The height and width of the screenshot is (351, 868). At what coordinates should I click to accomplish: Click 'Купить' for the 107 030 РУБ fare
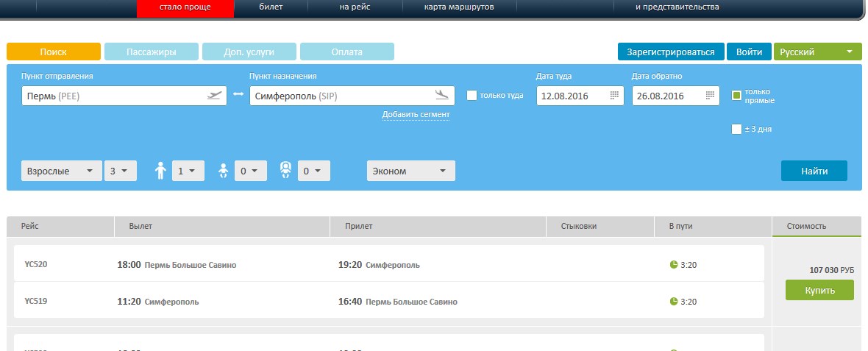coord(819,291)
